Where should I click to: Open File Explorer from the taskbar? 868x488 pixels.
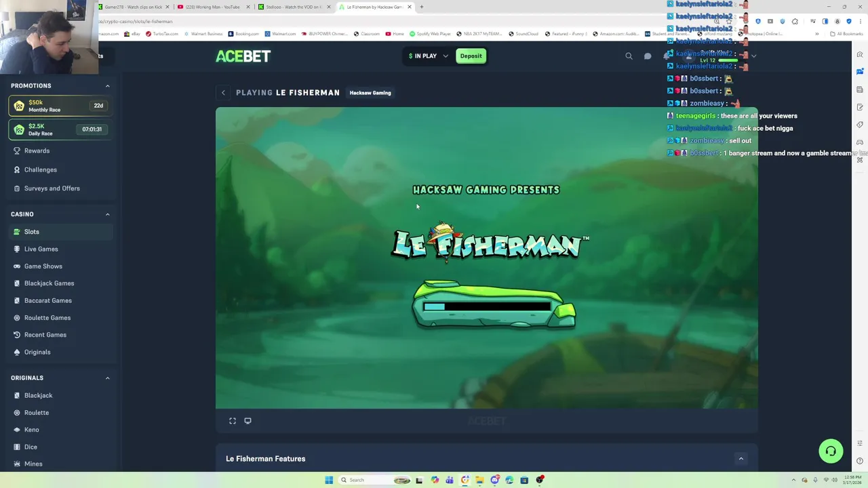point(479,480)
